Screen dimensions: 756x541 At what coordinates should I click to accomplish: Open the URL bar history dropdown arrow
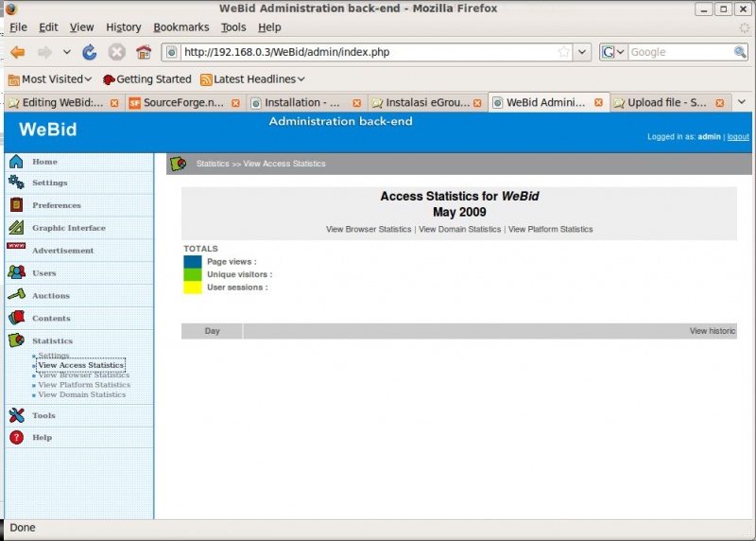[582, 52]
